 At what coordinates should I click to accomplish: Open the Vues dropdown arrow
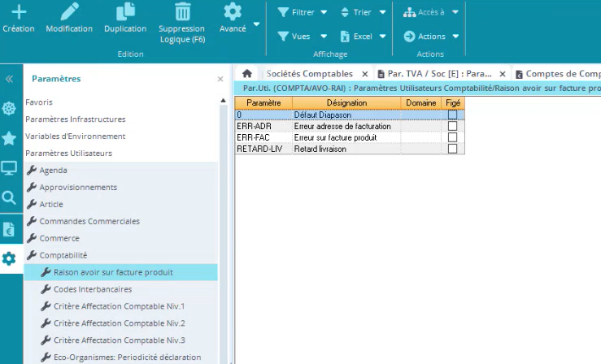coord(324,37)
